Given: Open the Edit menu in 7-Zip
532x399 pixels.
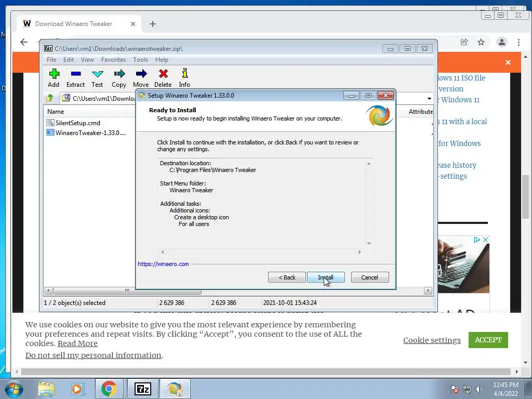Looking at the screenshot, I should coord(69,60).
